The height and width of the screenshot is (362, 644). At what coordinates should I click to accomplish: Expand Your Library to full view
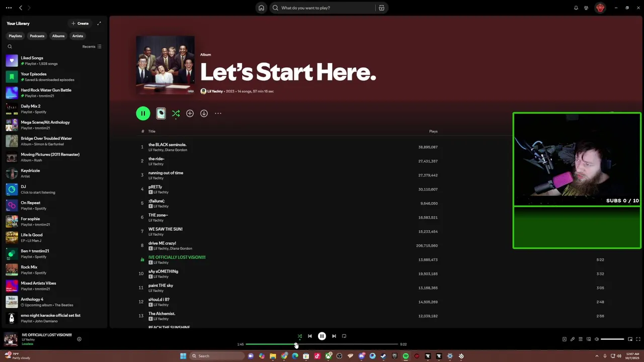click(99, 23)
